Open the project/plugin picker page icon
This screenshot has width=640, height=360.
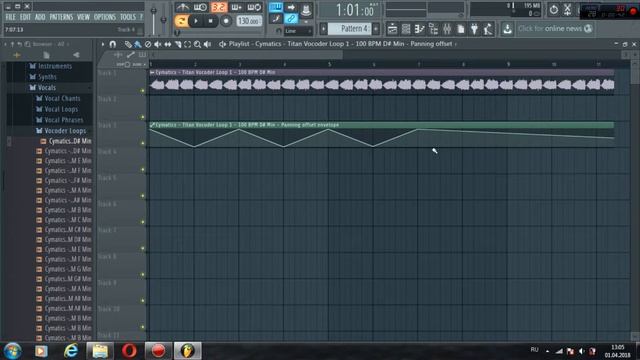460,29
